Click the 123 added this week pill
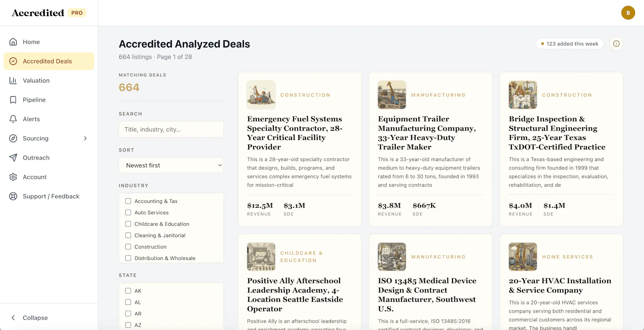This screenshot has height=330, width=644. [570, 44]
